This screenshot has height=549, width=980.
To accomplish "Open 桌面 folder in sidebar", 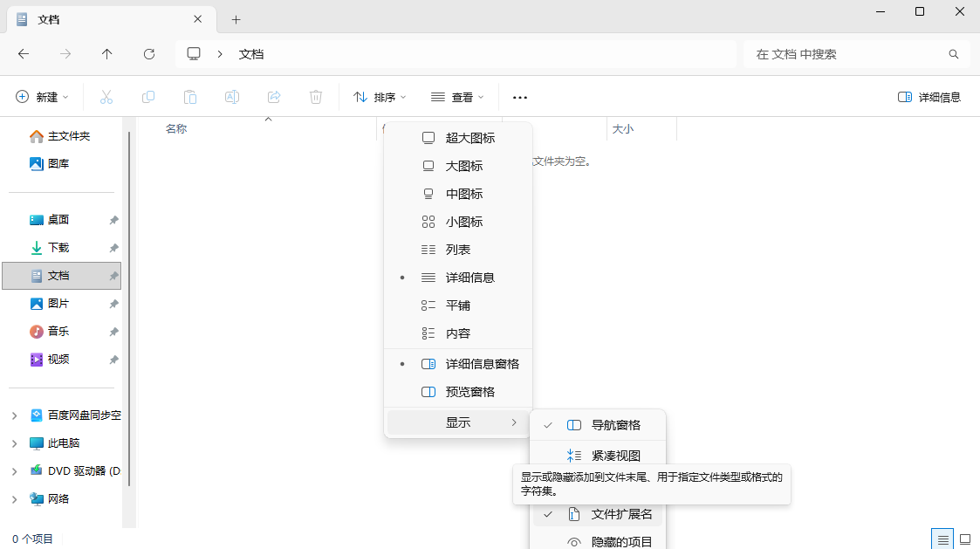I will pyautogui.click(x=50, y=219).
